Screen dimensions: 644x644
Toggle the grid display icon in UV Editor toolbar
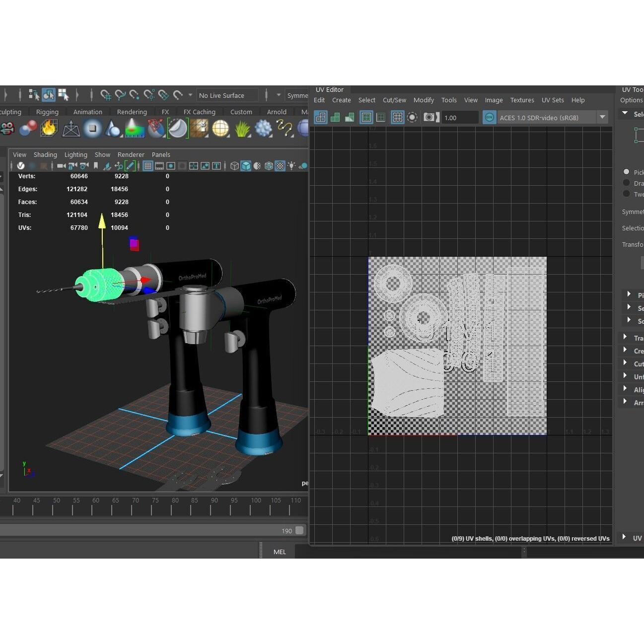coord(397,117)
